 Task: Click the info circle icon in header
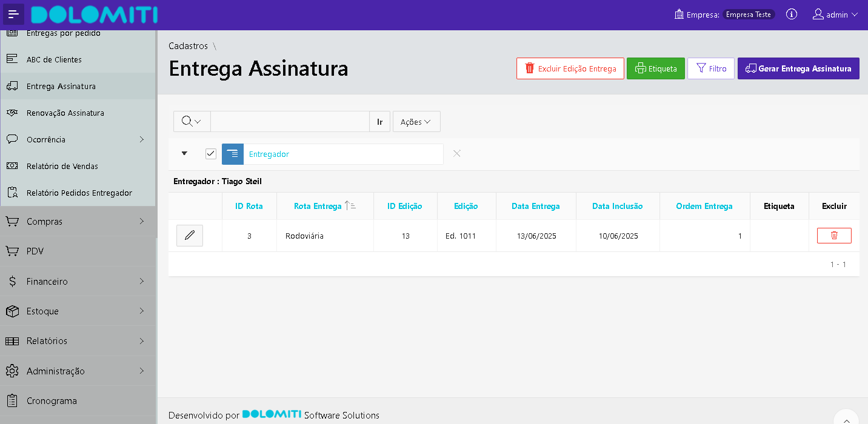point(791,15)
